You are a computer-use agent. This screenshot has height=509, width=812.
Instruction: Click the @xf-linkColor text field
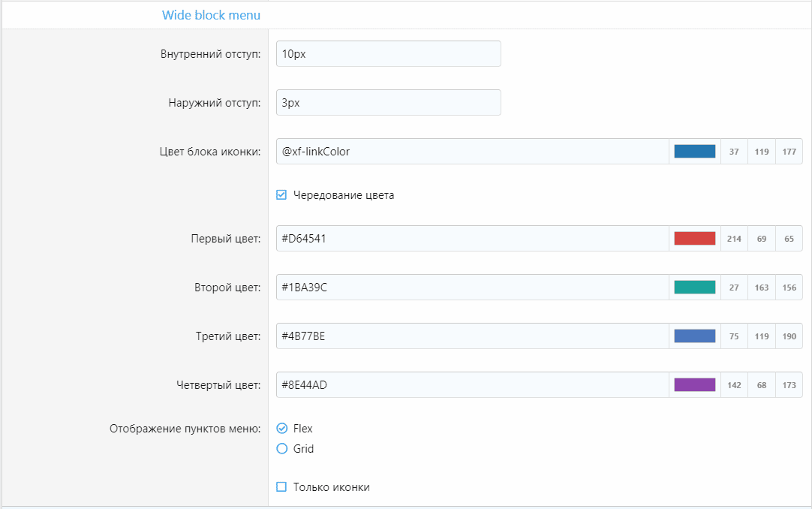click(471, 152)
